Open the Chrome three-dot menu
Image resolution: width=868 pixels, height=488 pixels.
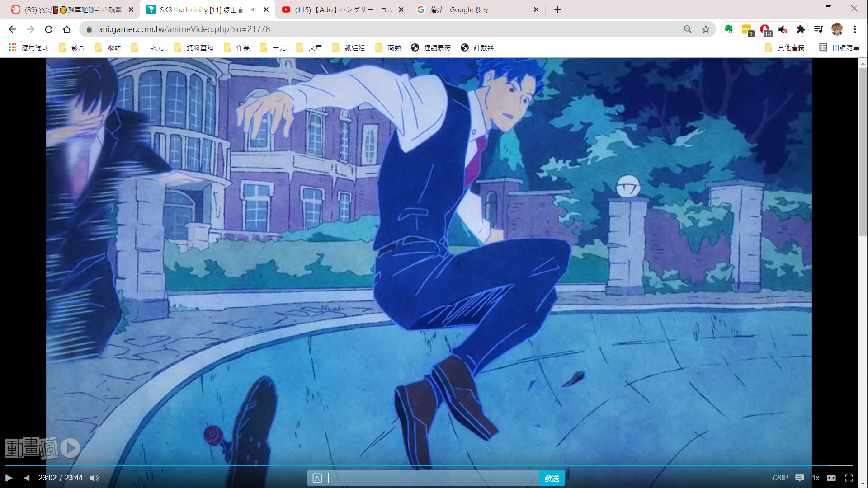[x=855, y=29]
